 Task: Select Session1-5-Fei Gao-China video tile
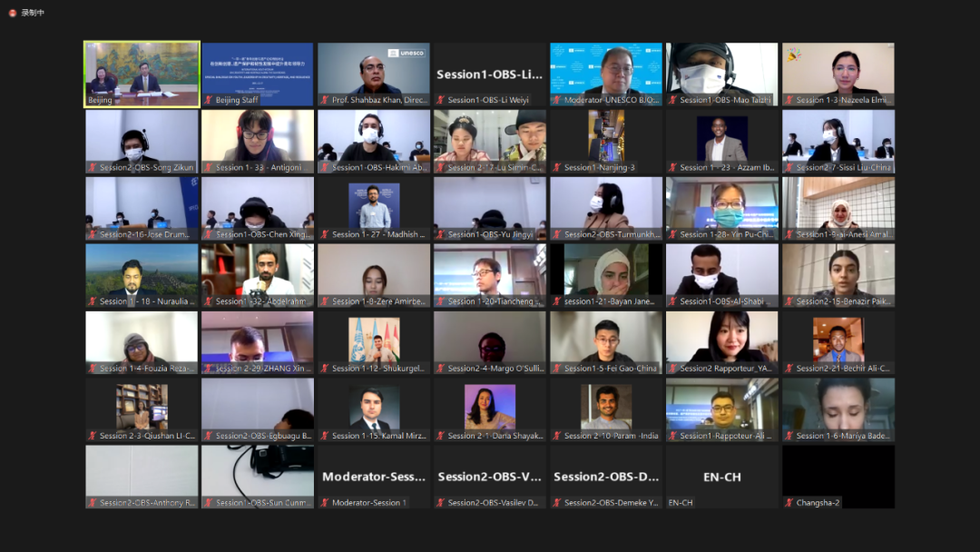[x=606, y=340]
